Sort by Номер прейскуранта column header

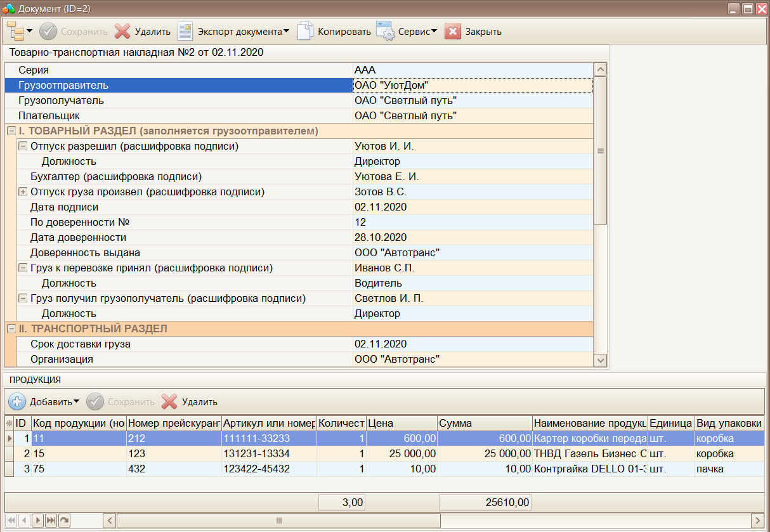(x=174, y=423)
